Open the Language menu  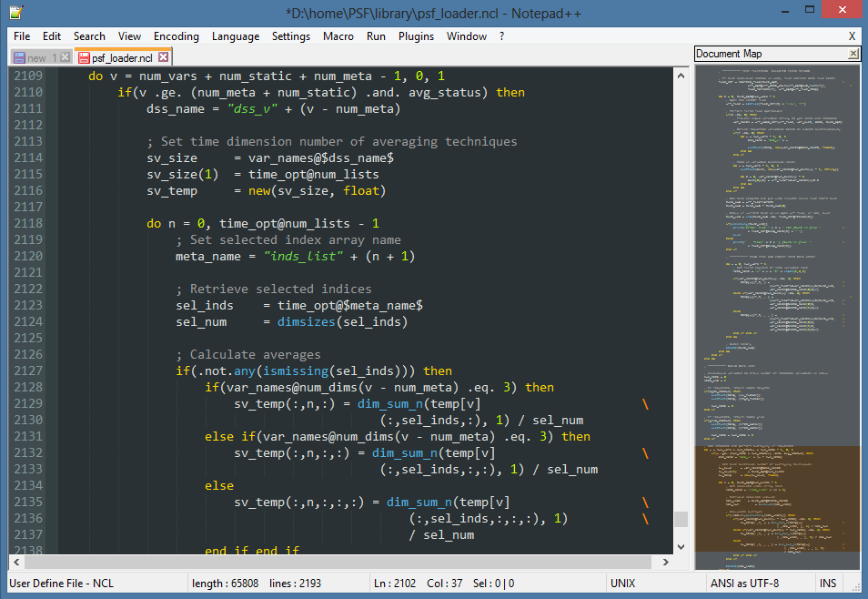(x=236, y=36)
